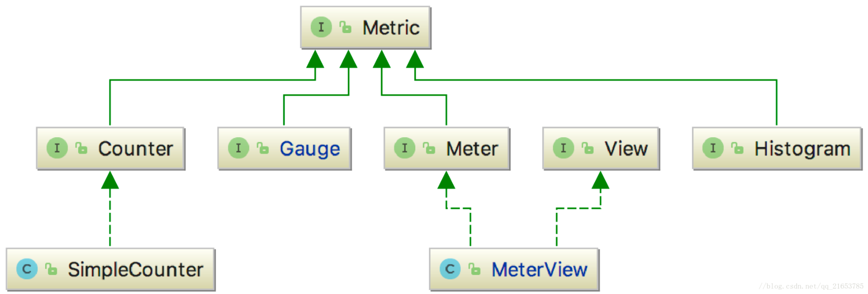
Task: Select the Histogram node label
Action: [802, 149]
